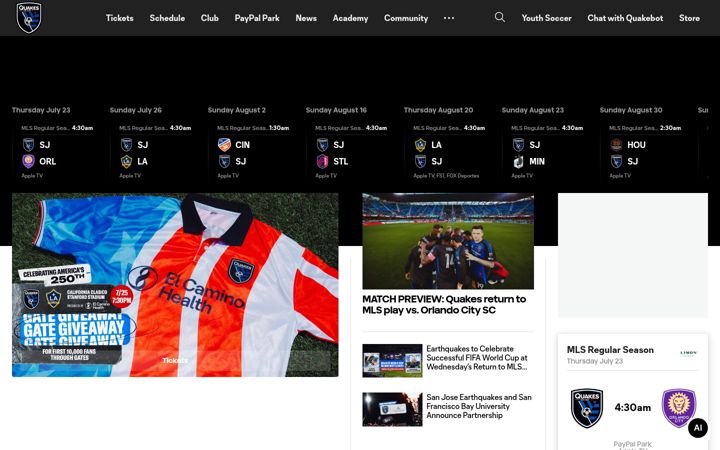Click the Quakes crest in the match card
720x450 pixels.
(587, 408)
